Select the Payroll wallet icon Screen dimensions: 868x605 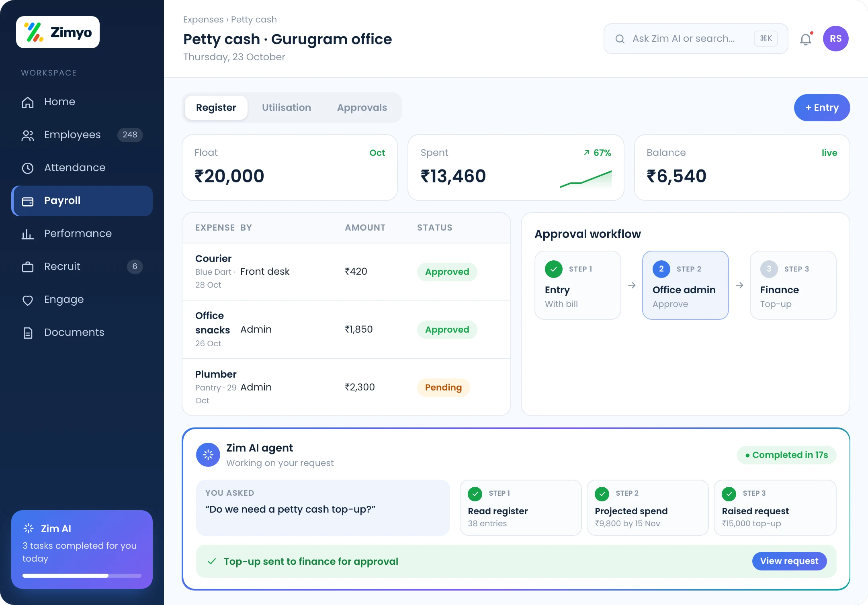point(28,201)
